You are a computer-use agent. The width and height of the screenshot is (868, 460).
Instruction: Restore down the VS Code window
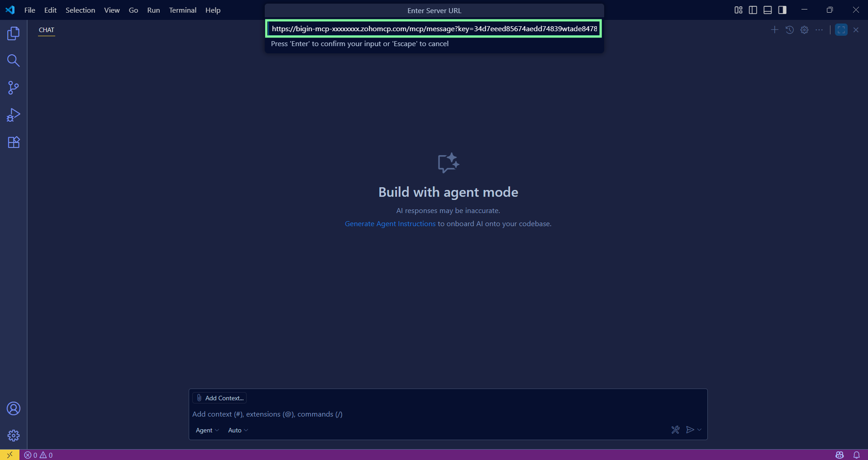point(830,10)
